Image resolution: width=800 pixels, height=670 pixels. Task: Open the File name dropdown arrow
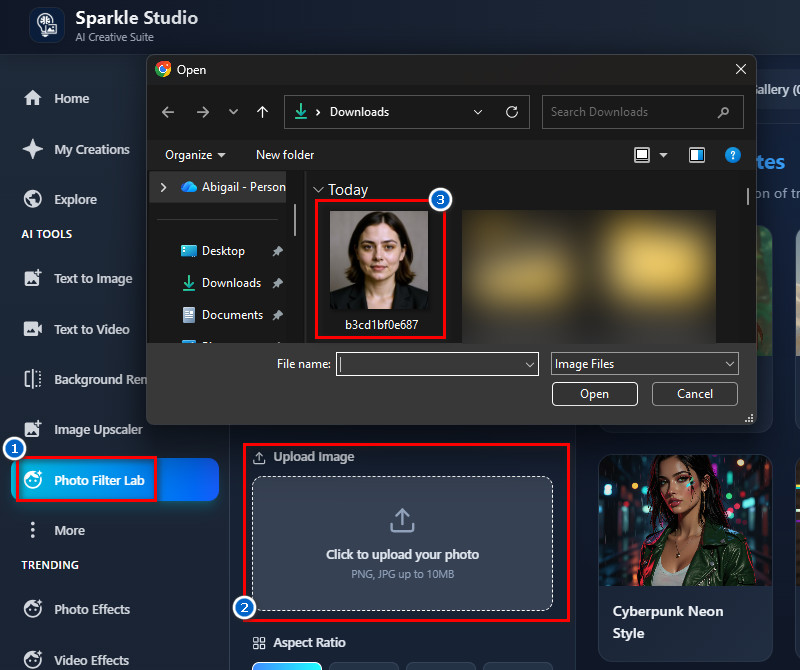pos(530,364)
